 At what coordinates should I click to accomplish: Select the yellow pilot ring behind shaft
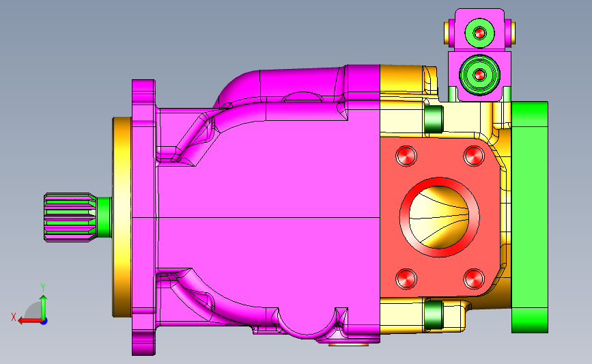[122, 217]
